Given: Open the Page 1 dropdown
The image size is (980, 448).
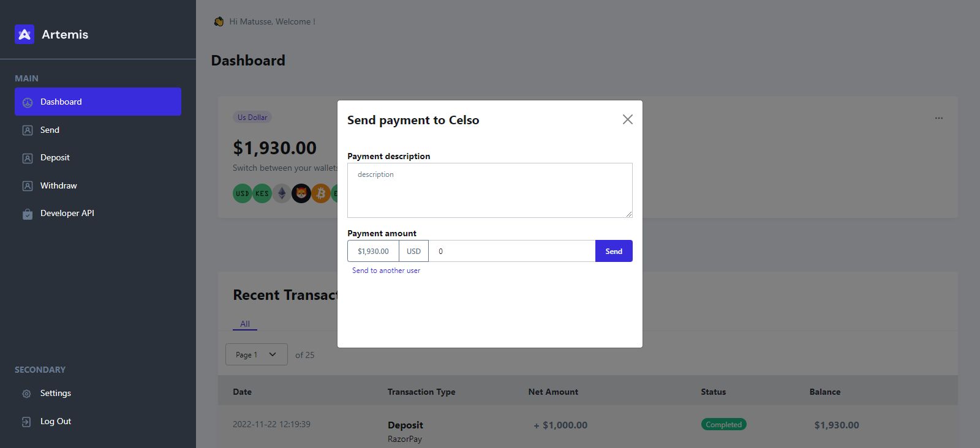Looking at the screenshot, I should [256, 354].
